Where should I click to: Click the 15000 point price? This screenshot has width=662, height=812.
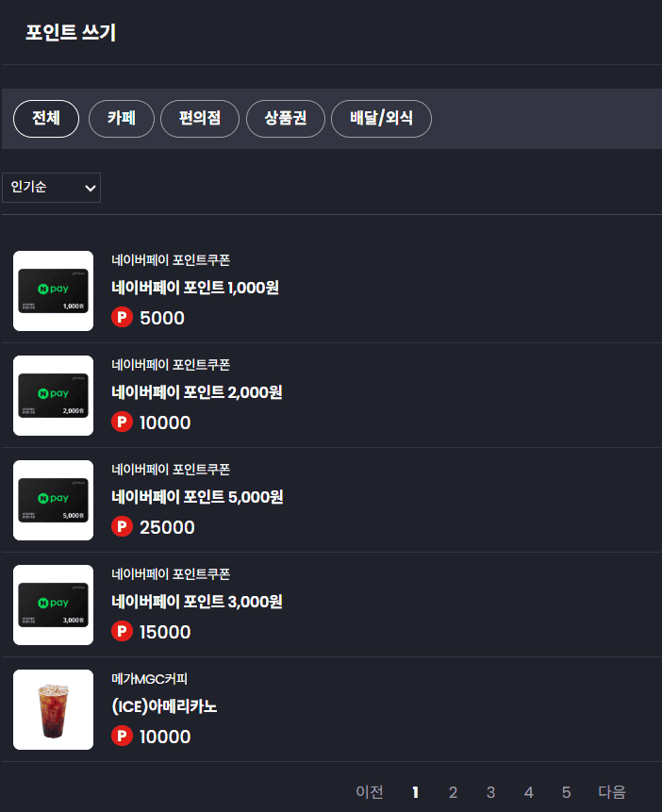165,632
